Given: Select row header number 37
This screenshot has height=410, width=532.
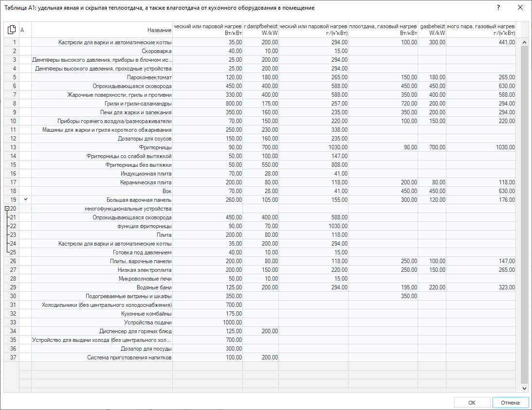Looking at the screenshot, I should 12,357.
